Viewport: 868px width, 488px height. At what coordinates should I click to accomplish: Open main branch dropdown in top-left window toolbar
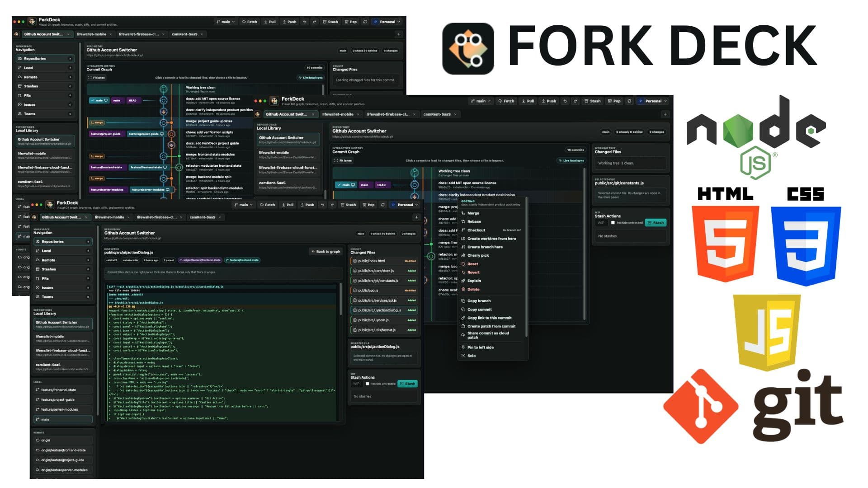coord(226,22)
